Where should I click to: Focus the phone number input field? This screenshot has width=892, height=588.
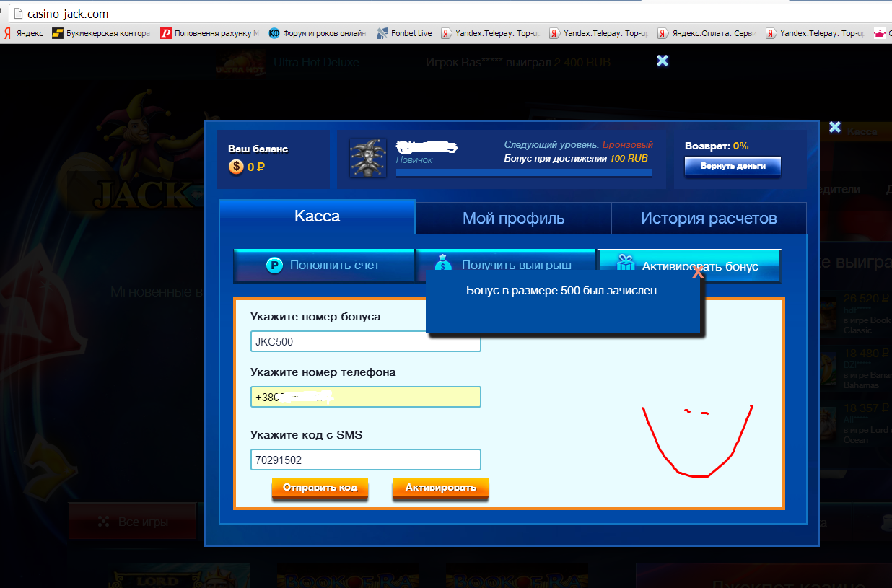coord(365,397)
